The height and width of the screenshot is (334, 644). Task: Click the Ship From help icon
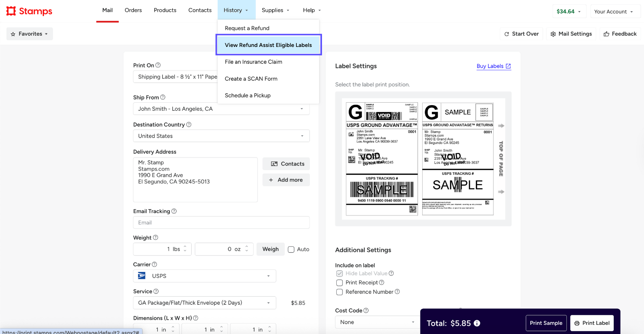(x=163, y=97)
